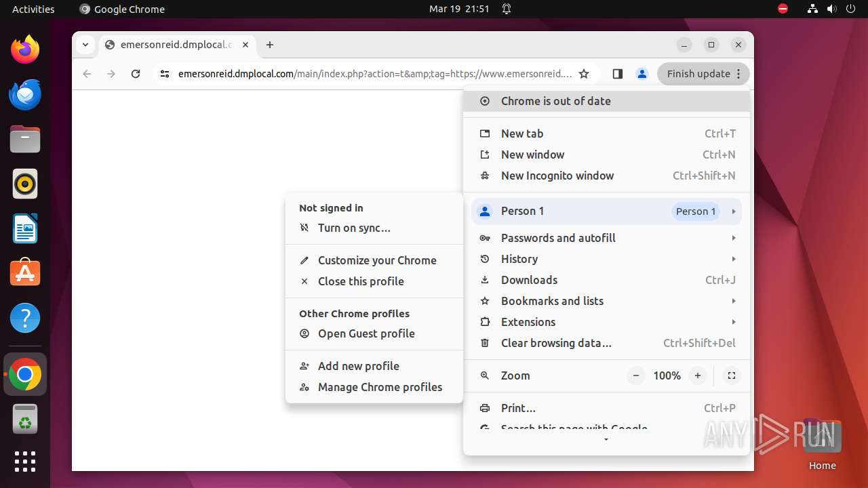Screen dimensions: 868x488
Task: Expand Passwords and autofill submenu
Action: coord(606,238)
